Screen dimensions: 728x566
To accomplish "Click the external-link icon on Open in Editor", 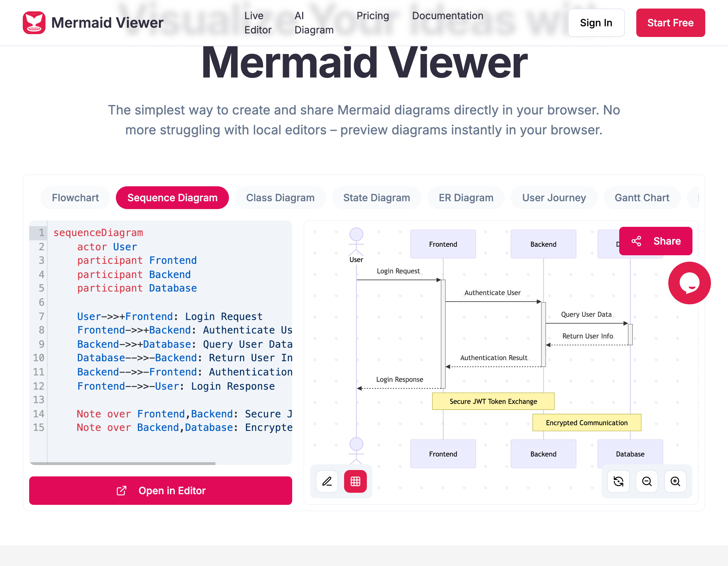I will click(x=121, y=491).
